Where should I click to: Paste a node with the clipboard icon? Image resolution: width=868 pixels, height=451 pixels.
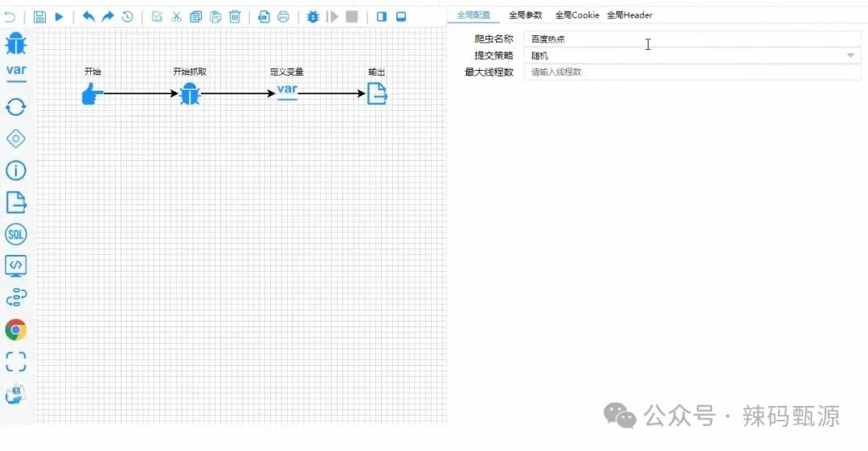[x=215, y=17]
